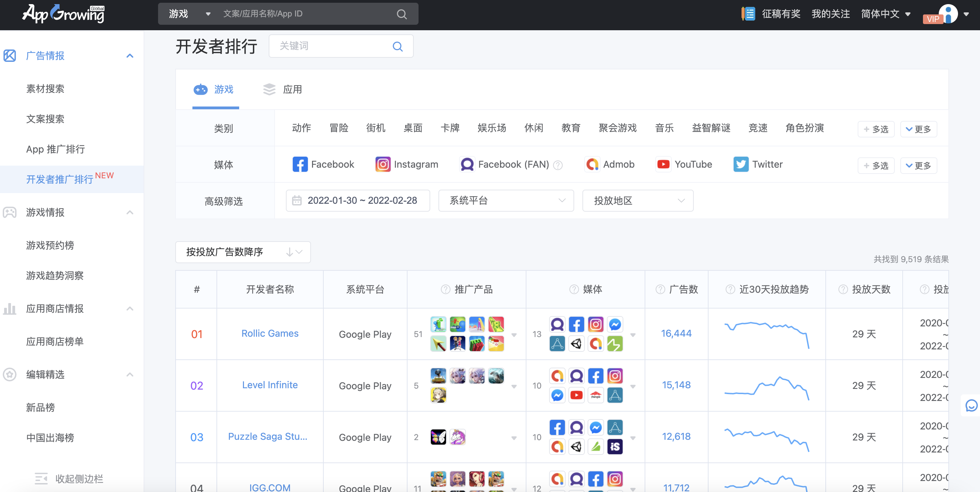Click the Unity media icon in Rollic Games row

tap(576, 344)
